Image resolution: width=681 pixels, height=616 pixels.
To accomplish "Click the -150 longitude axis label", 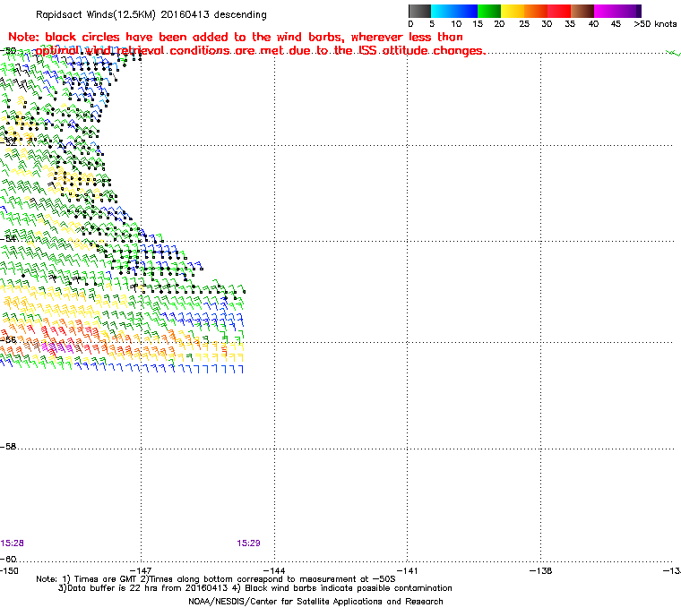I will coord(9,570).
